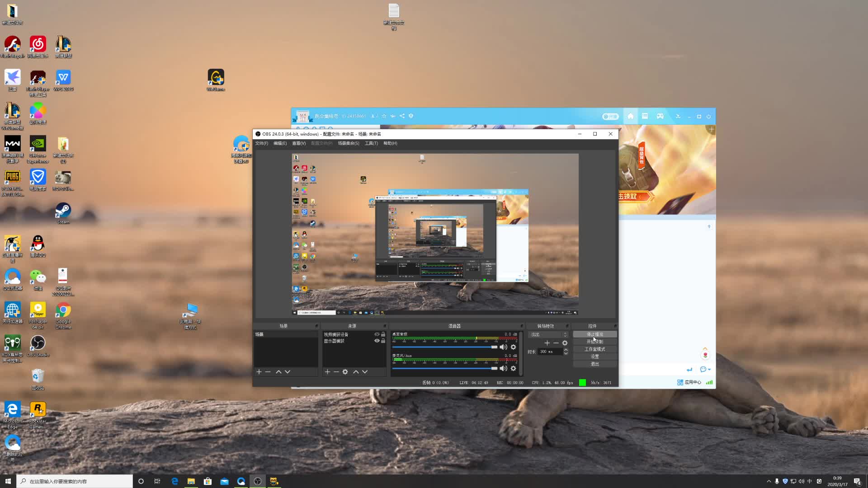
Task: Open transition properties gear icon
Action: pyautogui.click(x=565, y=343)
